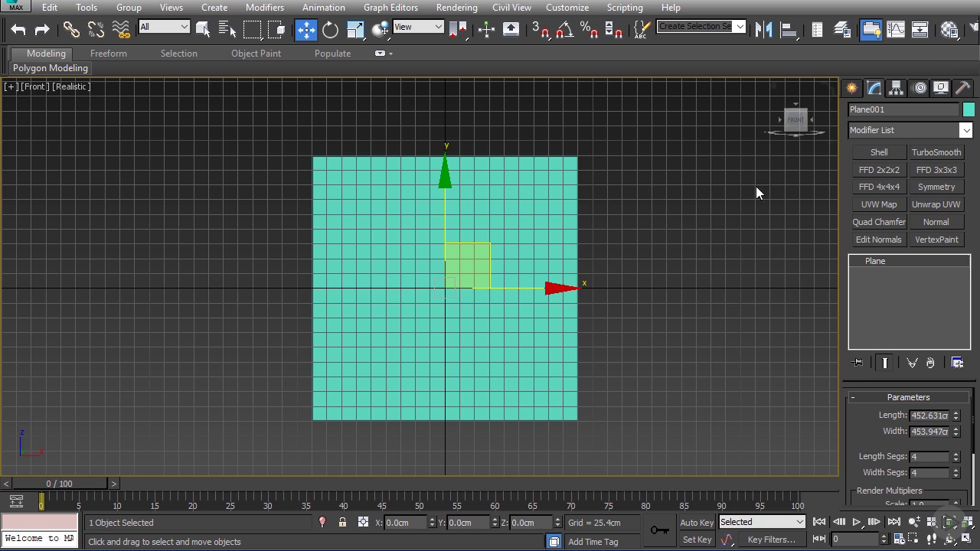Choose the Select Object tool
The width and height of the screenshot is (980, 551).
pyautogui.click(x=203, y=30)
